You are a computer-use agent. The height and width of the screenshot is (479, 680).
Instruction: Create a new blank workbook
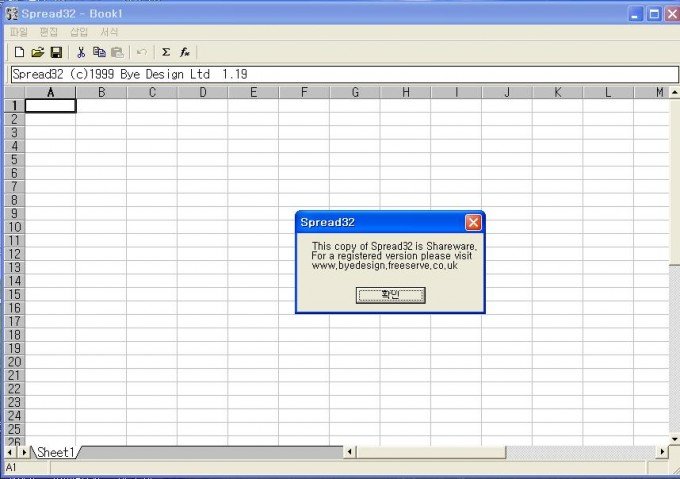pos(19,52)
